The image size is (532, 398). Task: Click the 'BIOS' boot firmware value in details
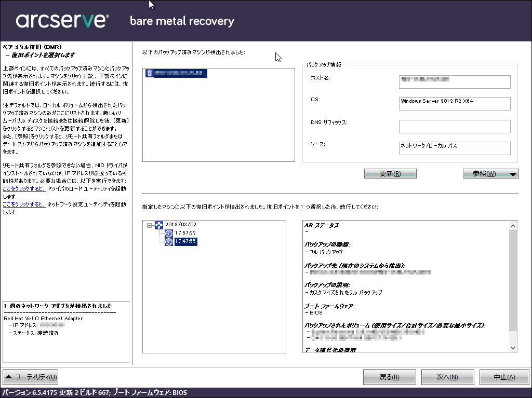(x=316, y=312)
